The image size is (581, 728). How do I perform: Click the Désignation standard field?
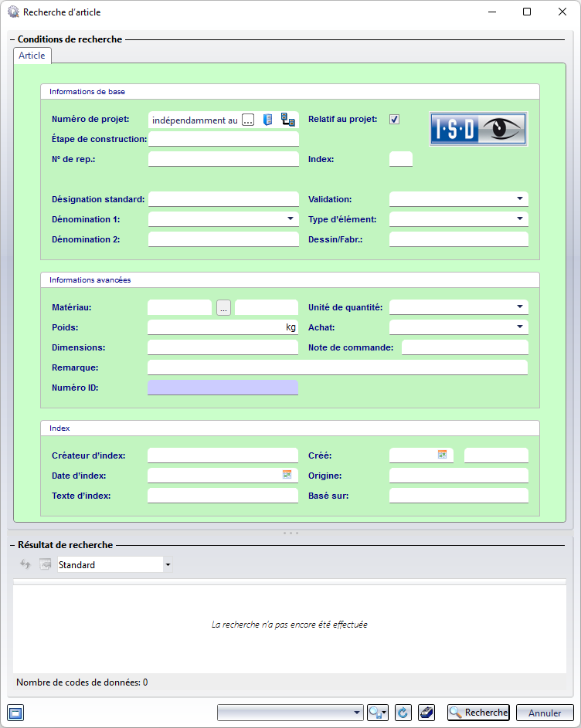tap(223, 198)
